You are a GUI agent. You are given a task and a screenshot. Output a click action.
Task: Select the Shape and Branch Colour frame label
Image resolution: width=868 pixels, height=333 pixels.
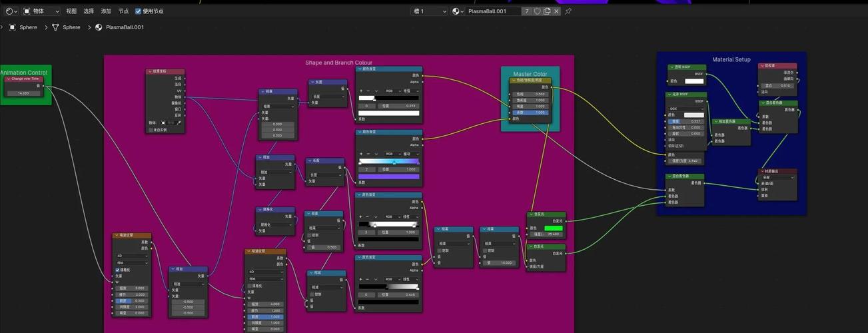(338, 63)
